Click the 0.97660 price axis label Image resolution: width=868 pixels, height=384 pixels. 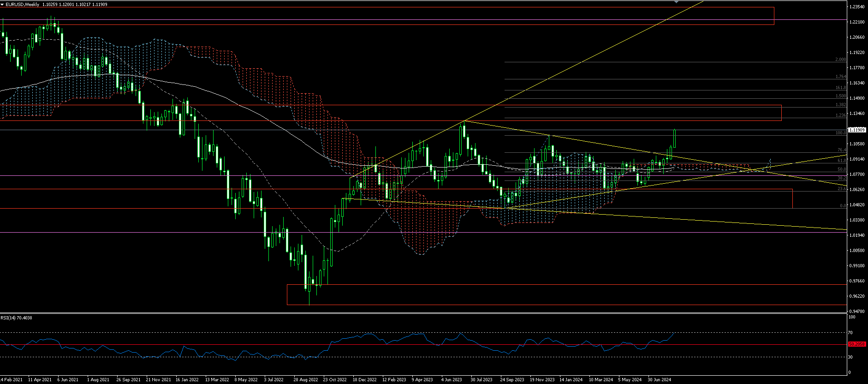pyautogui.click(x=856, y=281)
